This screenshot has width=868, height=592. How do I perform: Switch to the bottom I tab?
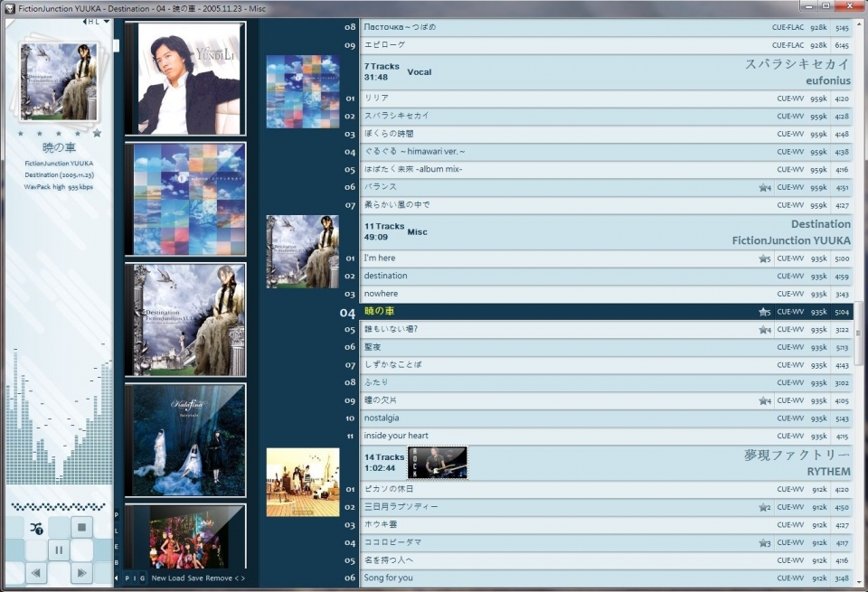tap(135, 578)
